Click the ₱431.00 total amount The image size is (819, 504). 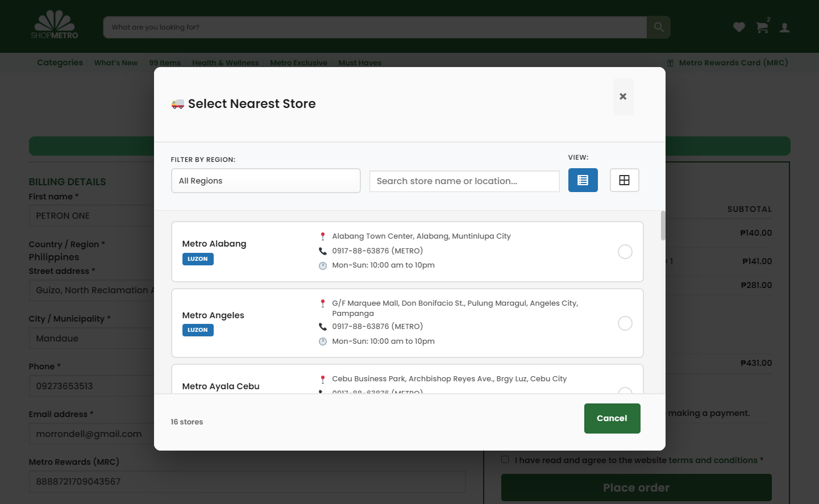coord(756,363)
